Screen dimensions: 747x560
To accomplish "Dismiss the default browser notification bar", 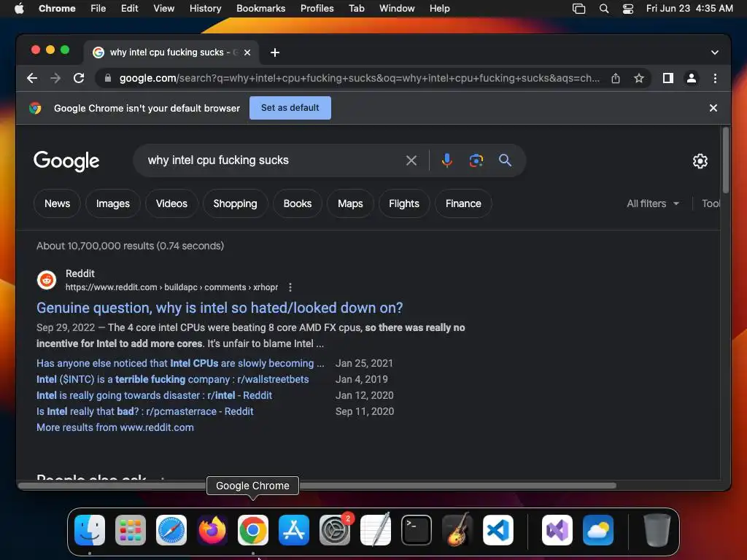I will tap(713, 108).
